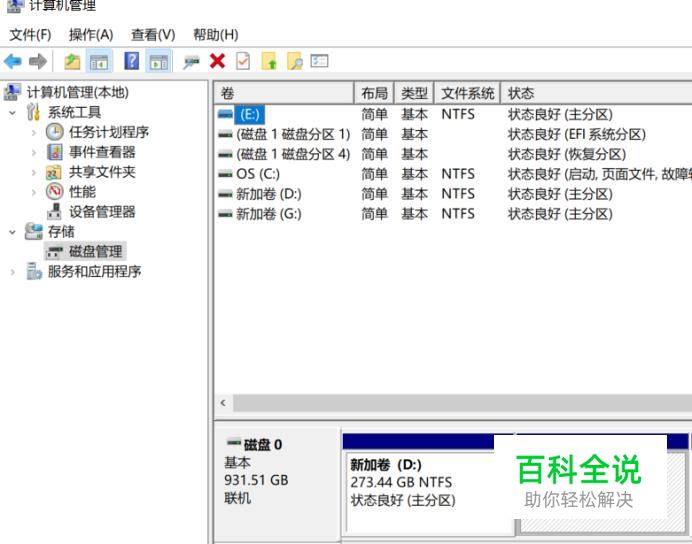Select 性能 in the tree
Image resolution: width=692 pixels, height=544 pixels.
pos(82,191)
